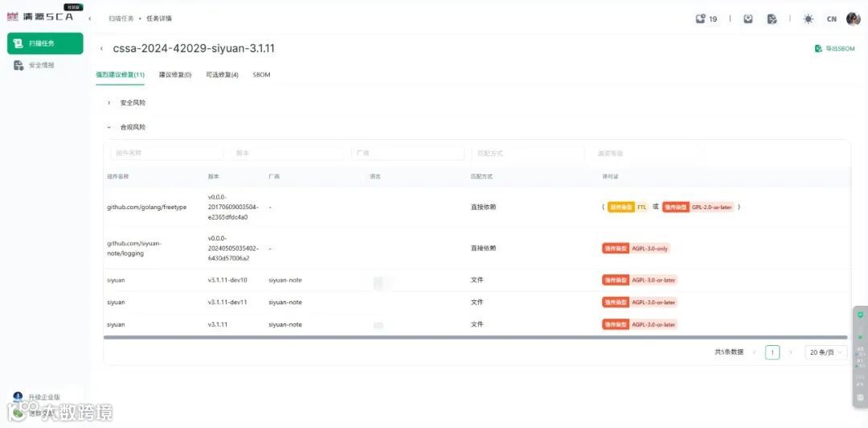The image size is (868, 428).
Task: Toggle the sun light-theme icon
Action: (x=809, y=19)
